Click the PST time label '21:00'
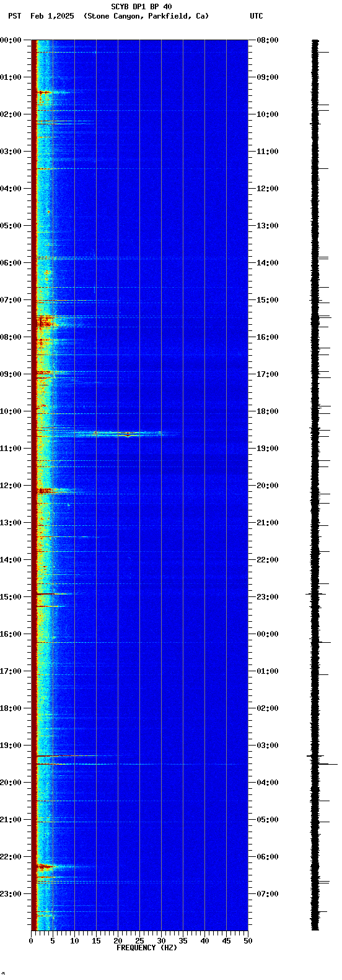The height and width of the screenshot is (980, 342). pos(11,820)
